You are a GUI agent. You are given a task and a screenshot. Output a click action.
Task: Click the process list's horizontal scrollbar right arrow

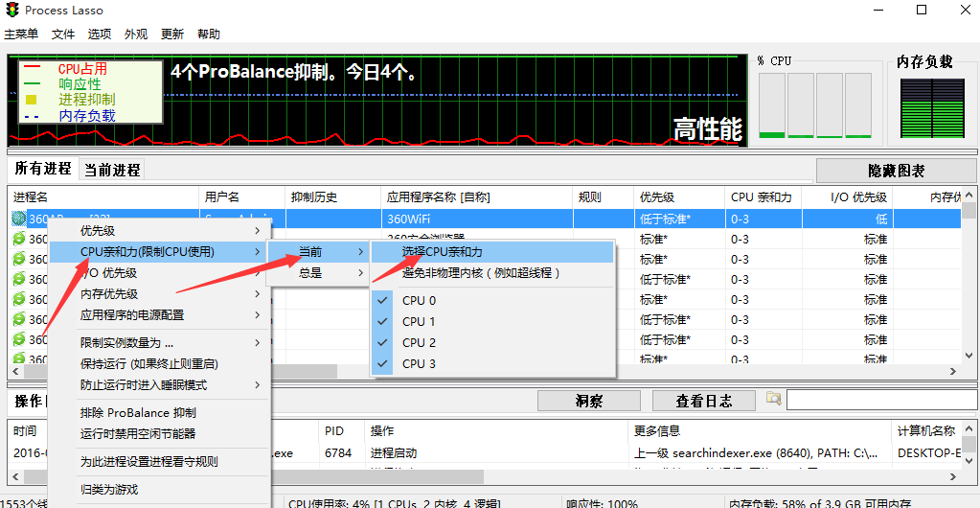[x=952, y=372]
